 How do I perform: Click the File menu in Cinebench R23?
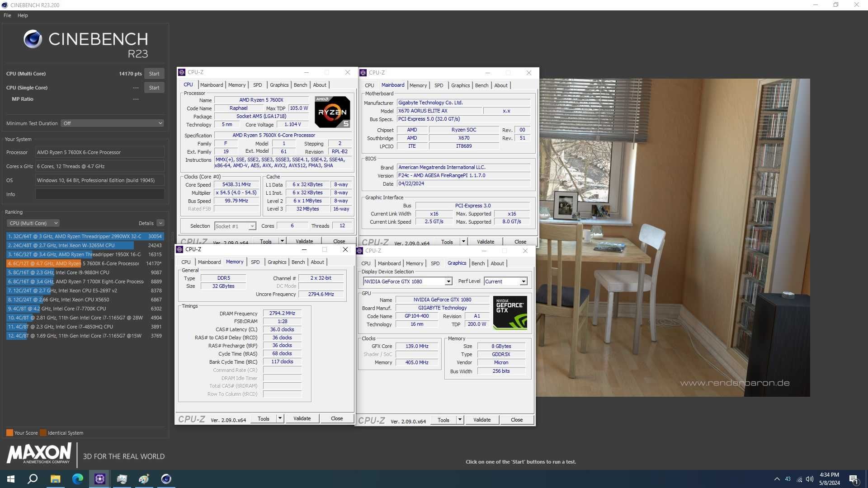[x=8, y=15]
